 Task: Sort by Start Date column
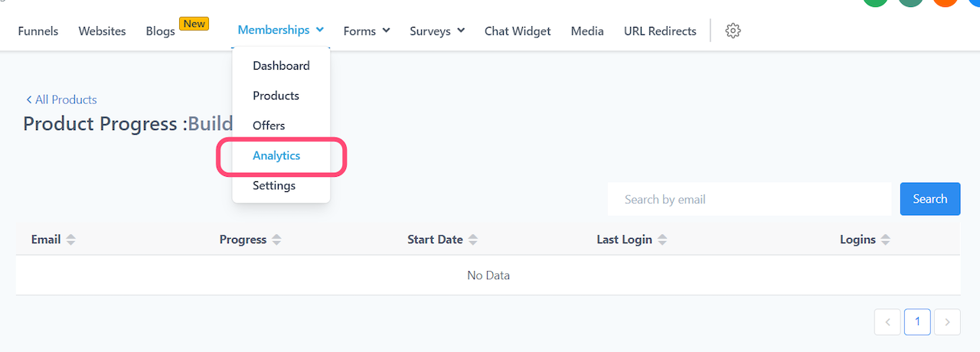pos(473,240)
